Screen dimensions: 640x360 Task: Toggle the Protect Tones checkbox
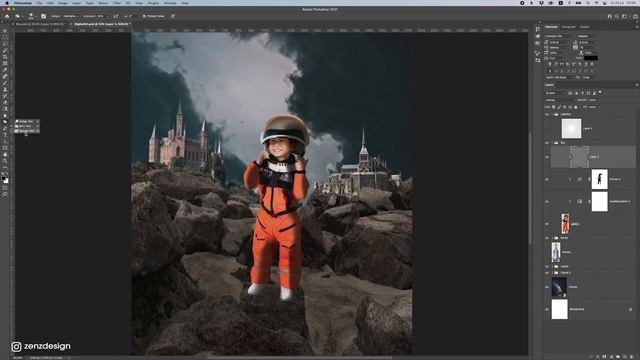point(144,16)
